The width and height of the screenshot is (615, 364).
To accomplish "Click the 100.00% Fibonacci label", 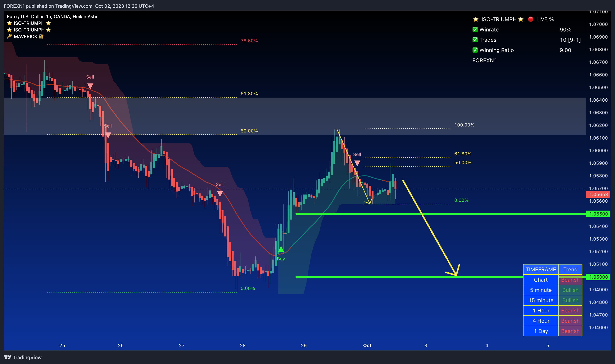I will click(464, 125).
